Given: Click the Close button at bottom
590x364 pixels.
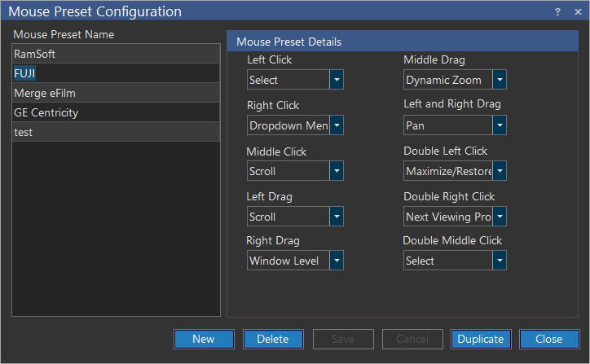Looking at the screenshot, I should tap(548, 339).
